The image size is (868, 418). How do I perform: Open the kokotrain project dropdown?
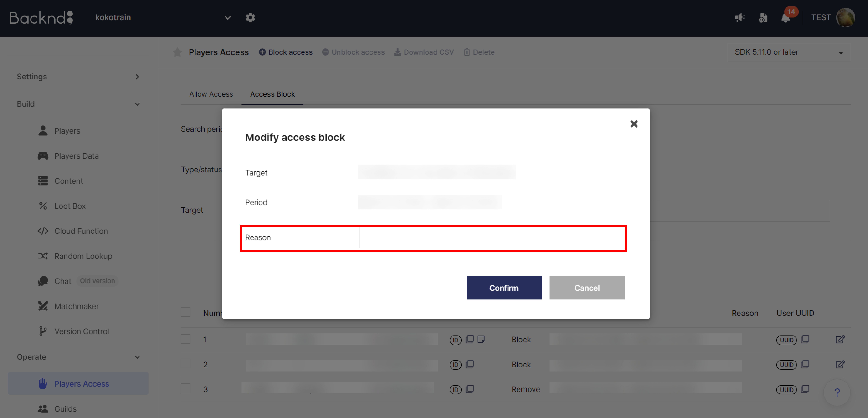(x=163, y=18)
